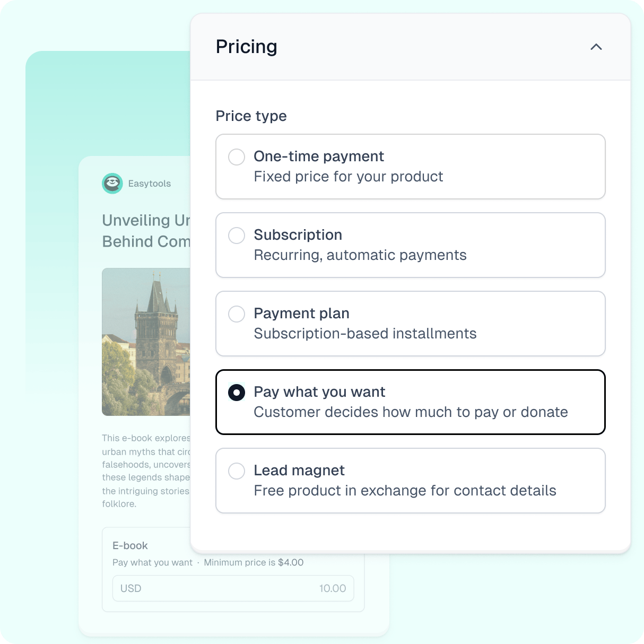Click the USD price input field
Image resolution: width=644 pixels, height=644 pixels.
click(x=233, y=588)
